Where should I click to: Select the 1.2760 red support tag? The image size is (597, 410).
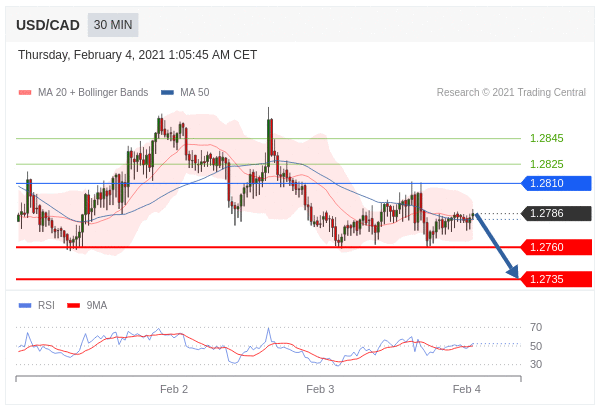pos(556,247)
